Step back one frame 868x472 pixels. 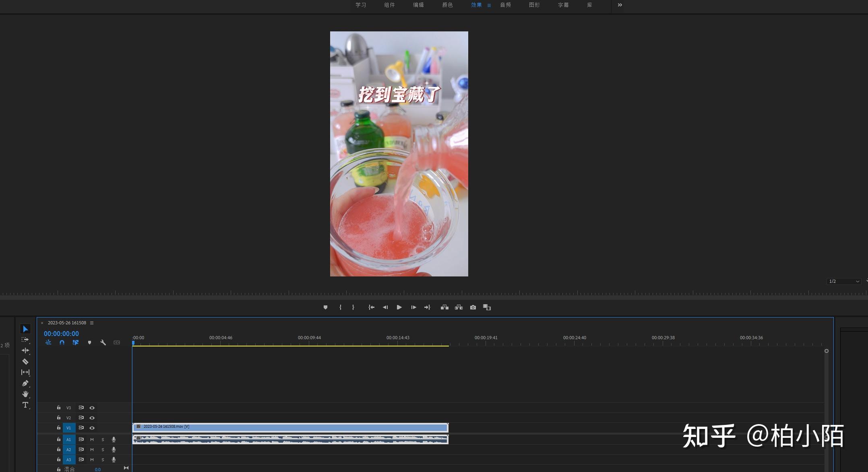point(385,307)
